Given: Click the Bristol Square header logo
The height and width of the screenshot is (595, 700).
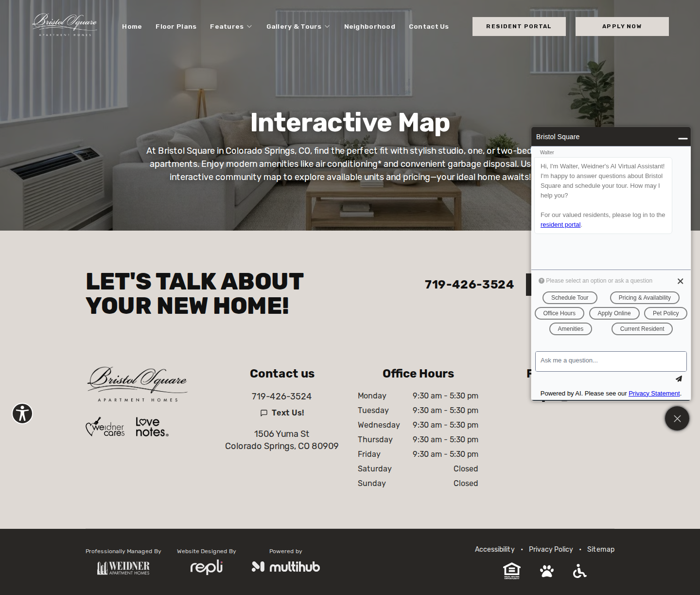Looking at the screenshot, I should pyautogui.click(x=65, y=25).
